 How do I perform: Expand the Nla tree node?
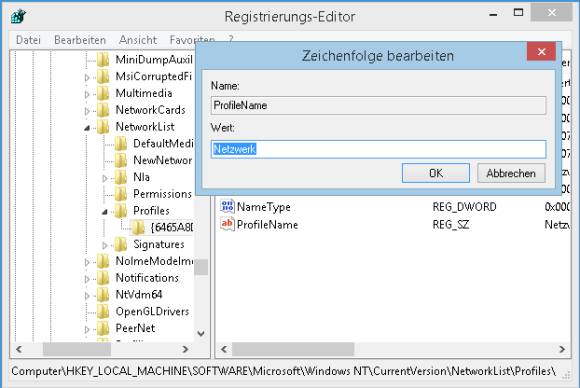pos(105,178)
